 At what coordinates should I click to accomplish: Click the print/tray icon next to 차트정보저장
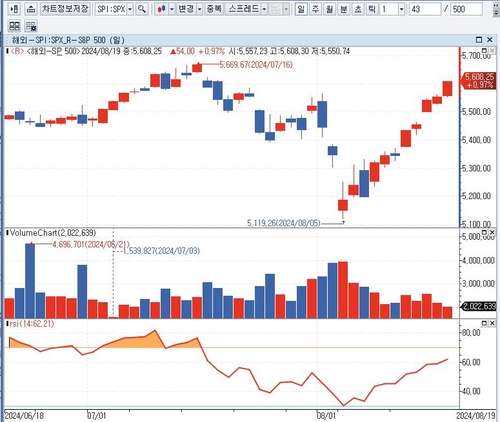tap(31, 9)
